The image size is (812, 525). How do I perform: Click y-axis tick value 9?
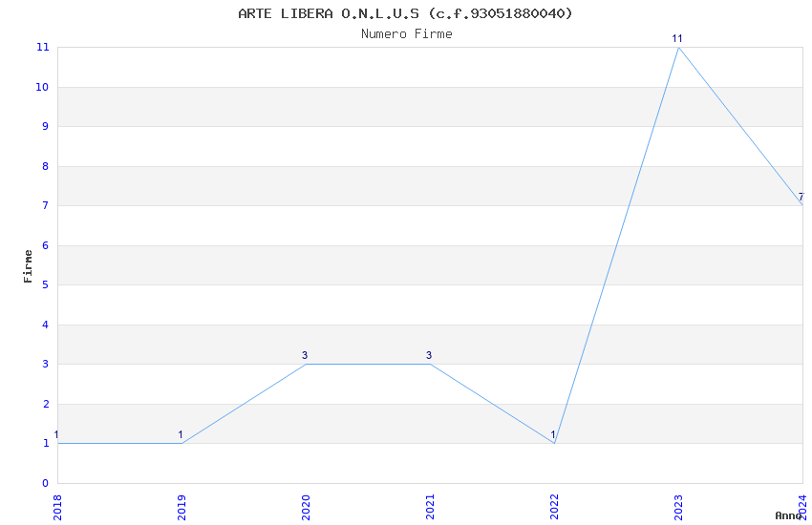pyautogui.click(x=46, y=126)
